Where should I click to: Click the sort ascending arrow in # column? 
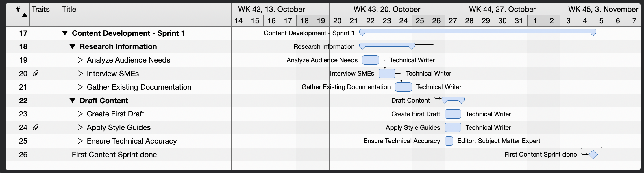click(x=25, y=15)
